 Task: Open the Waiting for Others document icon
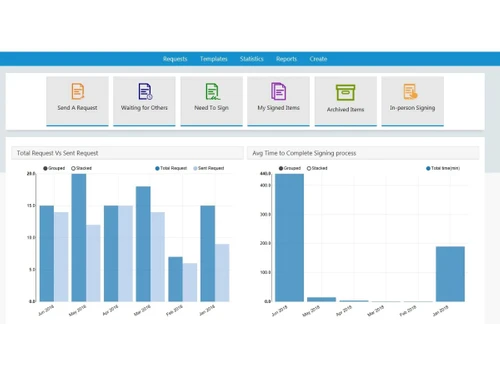tap(145, 91)
